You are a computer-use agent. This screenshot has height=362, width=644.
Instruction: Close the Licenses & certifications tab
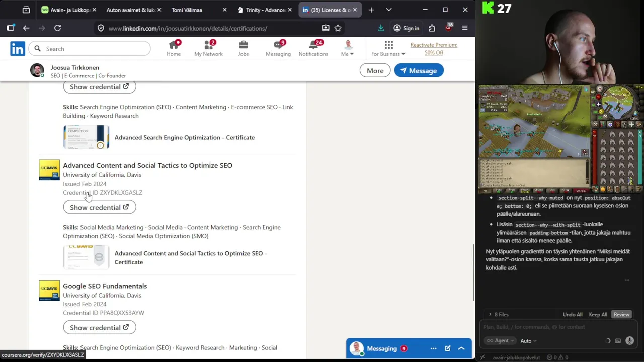355,10
